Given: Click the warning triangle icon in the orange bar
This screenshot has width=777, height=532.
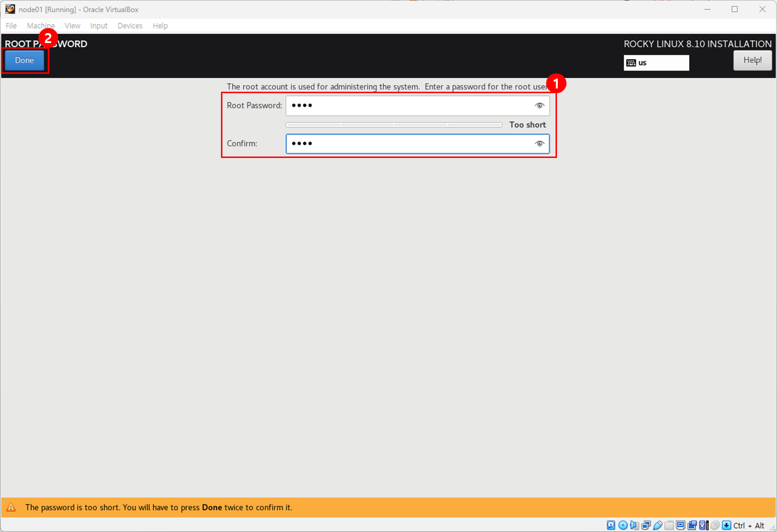Looking at the screenshot, I should click(x=11, y=507).
